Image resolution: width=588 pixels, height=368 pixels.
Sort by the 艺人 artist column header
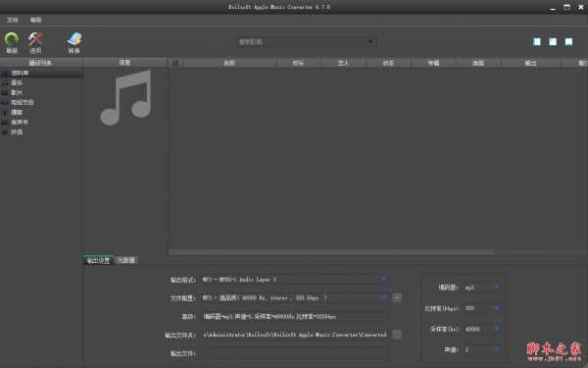pos(344,63)
